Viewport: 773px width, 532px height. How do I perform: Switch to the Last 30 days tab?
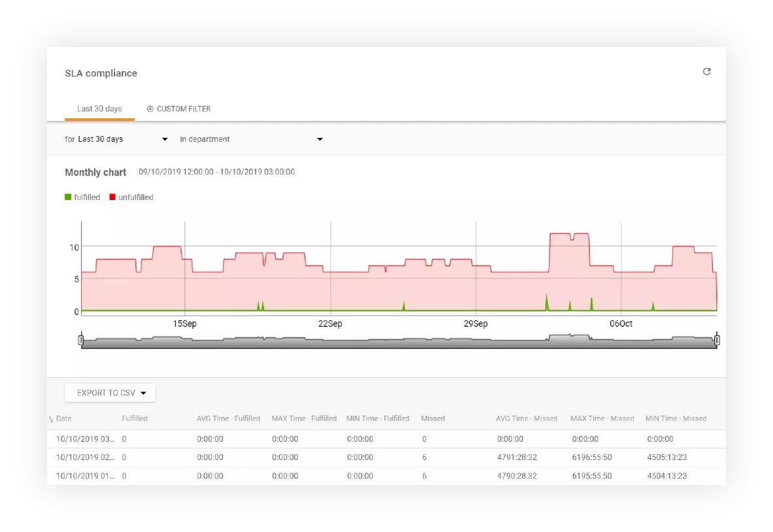tap(99, 108)
